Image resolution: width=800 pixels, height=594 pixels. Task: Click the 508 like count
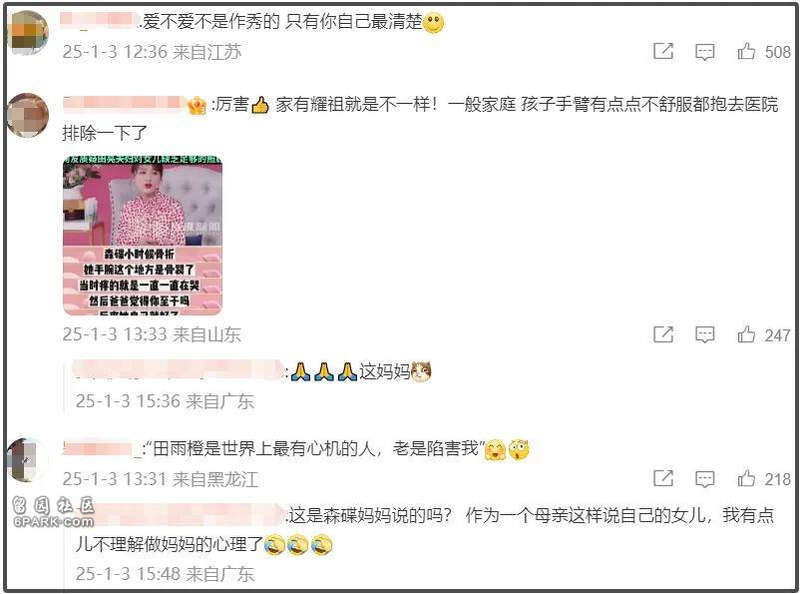point(778,52)
